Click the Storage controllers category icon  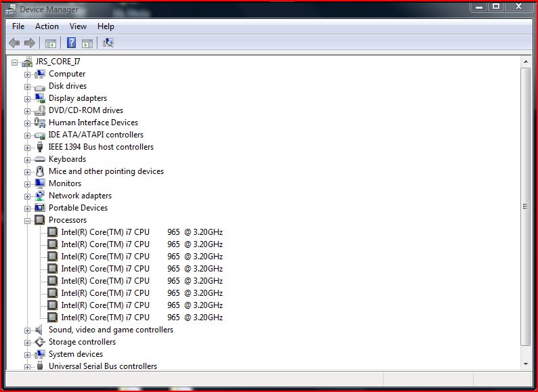[x=40, y=342]
